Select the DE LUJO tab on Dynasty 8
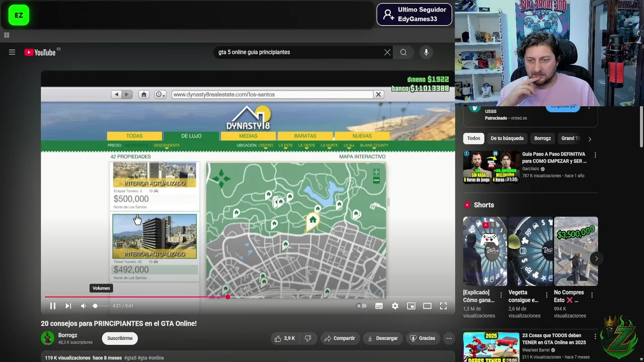The width and height of the screenshot is (644, 362). [x=191, y=136]
